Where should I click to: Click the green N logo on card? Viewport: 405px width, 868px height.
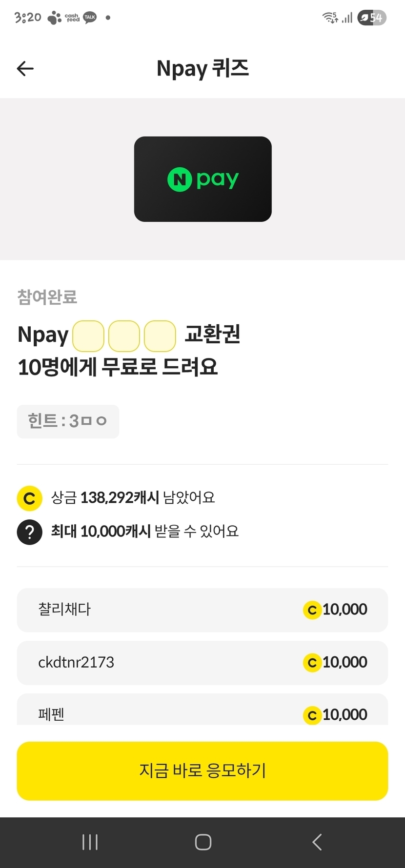180,179
